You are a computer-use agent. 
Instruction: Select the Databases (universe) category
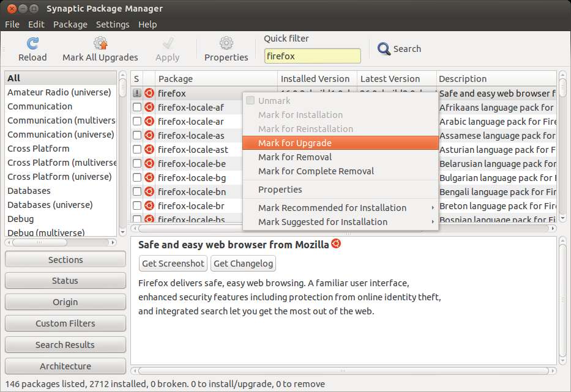61,204
